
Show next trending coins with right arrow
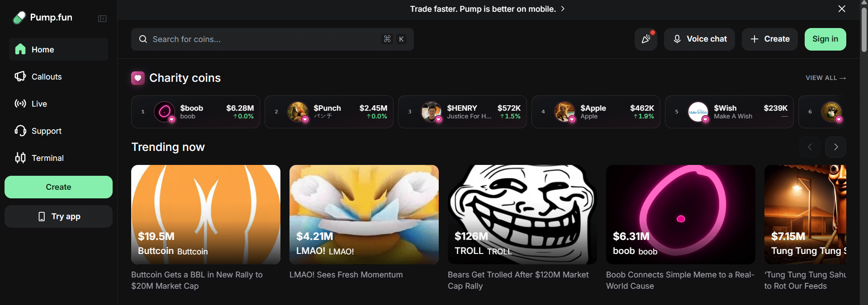point(836,147)
